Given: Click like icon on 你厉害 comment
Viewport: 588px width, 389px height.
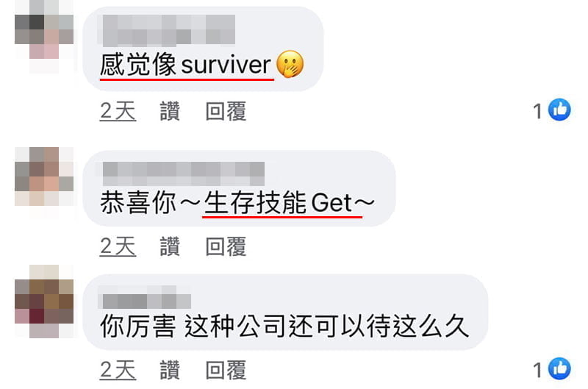Looking at the screenshot, I should pyautogui.click(x=559, y=368).
